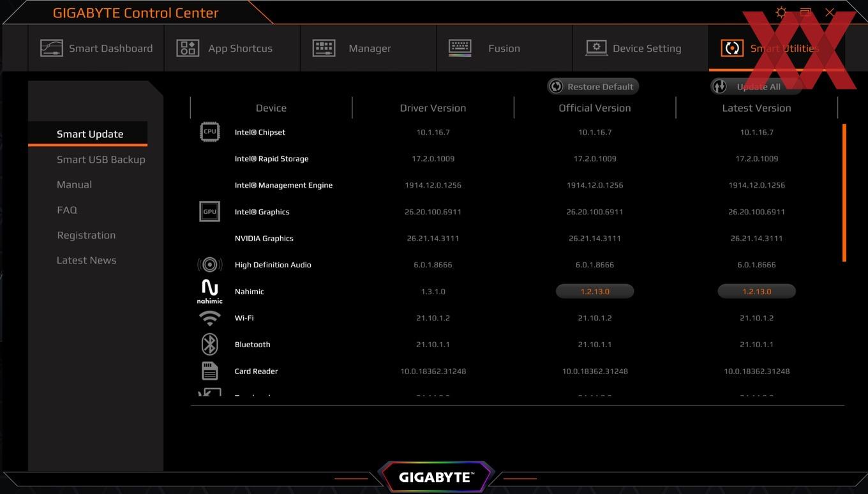Click the Restore Default button
The image size is (868, 494).
[593, 86]
